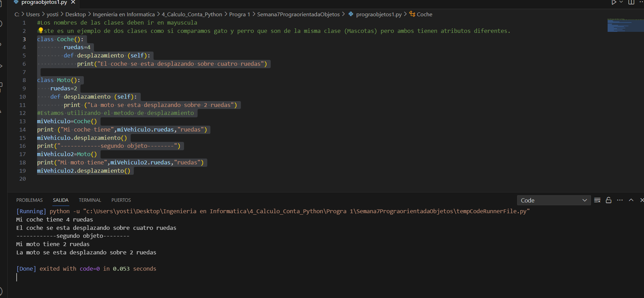644x298 pixels.
Task: Show code actions via the lightbulb icon
Action: (41, 30)
